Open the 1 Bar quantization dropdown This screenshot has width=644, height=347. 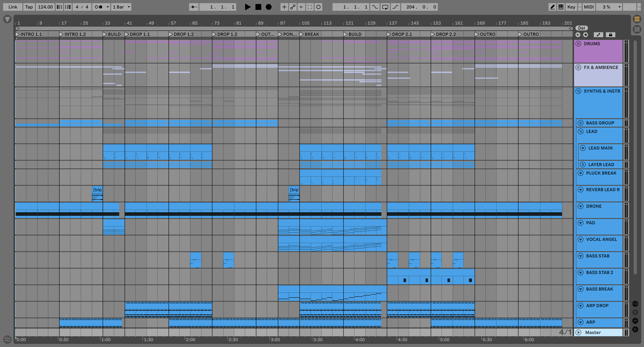(x=121, y=7)
